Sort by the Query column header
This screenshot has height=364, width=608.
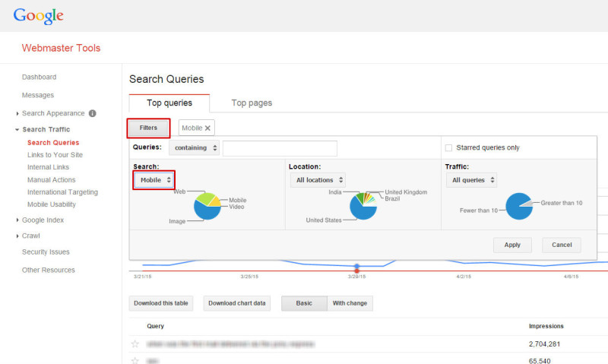pyautogui.click(x=156, y=327)
